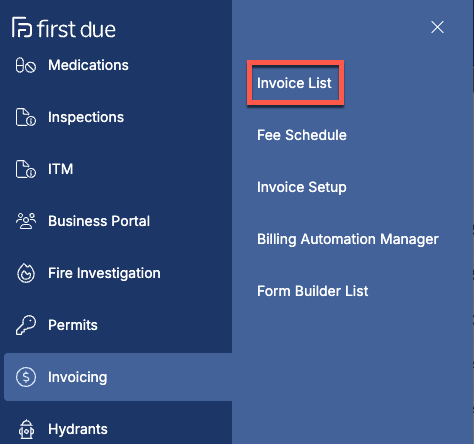
Task: Select Medications in sidebar
Action: (x=88, y=65)
